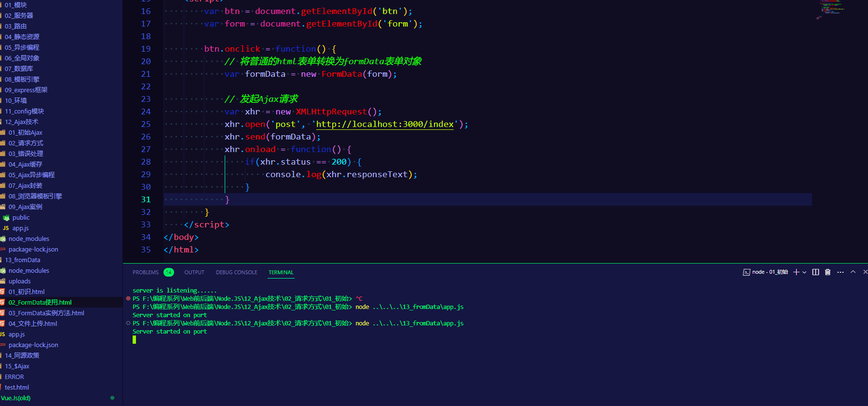Select the 'node - 01_初始' terminal instance
This screenshot has width=868, height=406.
pos(765,272)
